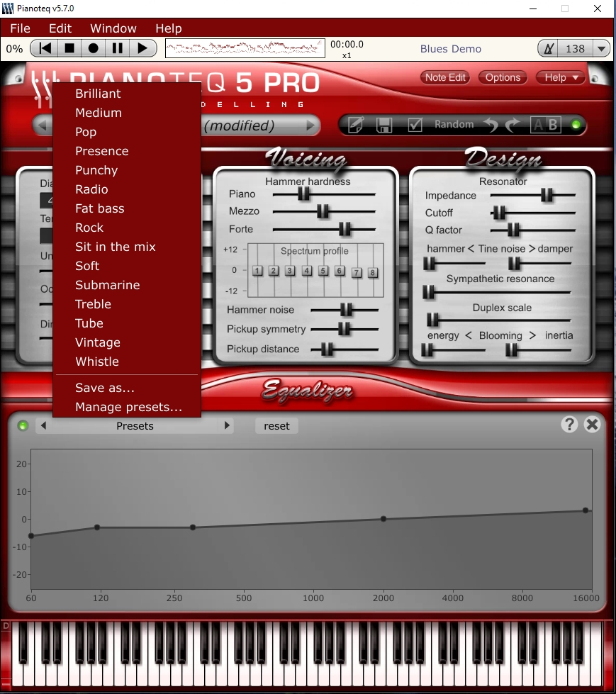Start recording with the record button
This screenshot has width=616, height=694.
pos(94,48)
